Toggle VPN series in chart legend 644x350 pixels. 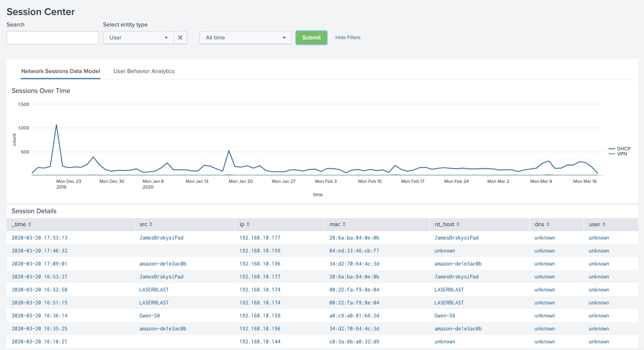(617, 154)
